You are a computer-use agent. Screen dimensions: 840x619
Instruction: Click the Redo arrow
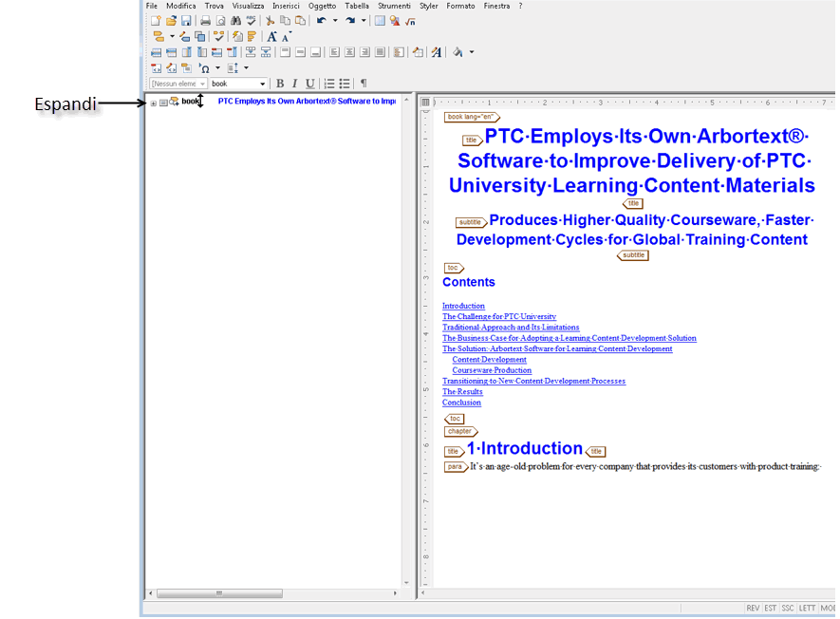(350, 21)
